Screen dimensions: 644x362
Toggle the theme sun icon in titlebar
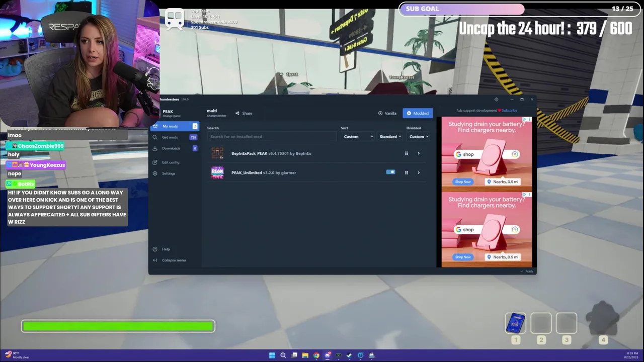point(496,100)
